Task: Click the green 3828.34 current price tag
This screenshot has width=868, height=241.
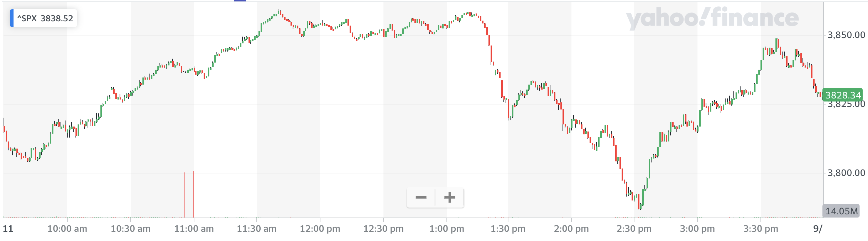Action: 842,95
